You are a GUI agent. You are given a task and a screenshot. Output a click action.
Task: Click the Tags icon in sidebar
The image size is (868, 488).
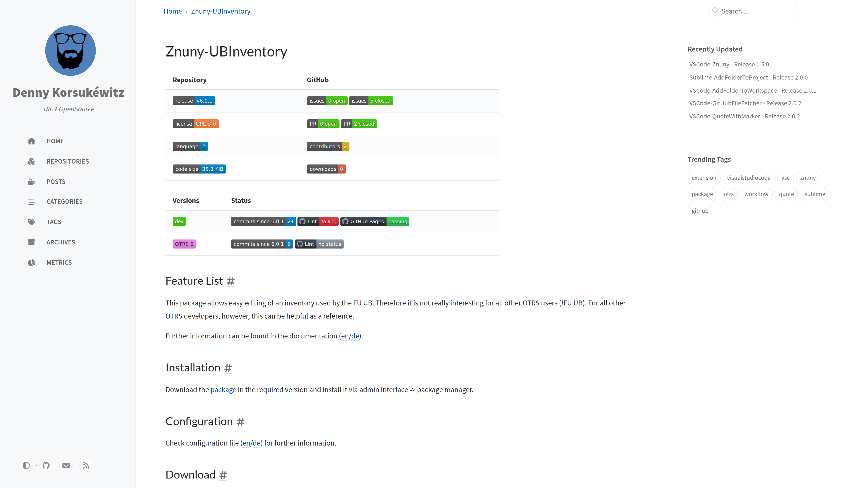[x=31, y=222]
